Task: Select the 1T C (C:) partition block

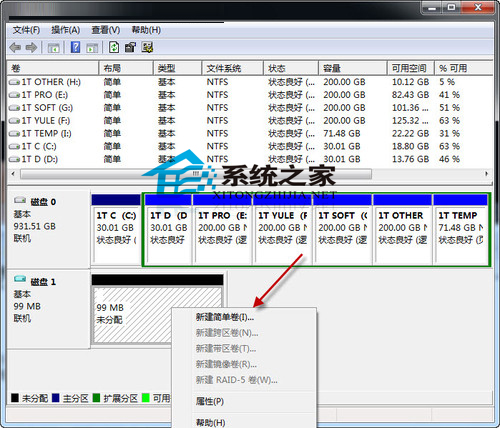Action: pyautogui.click(x=116, y=229)
